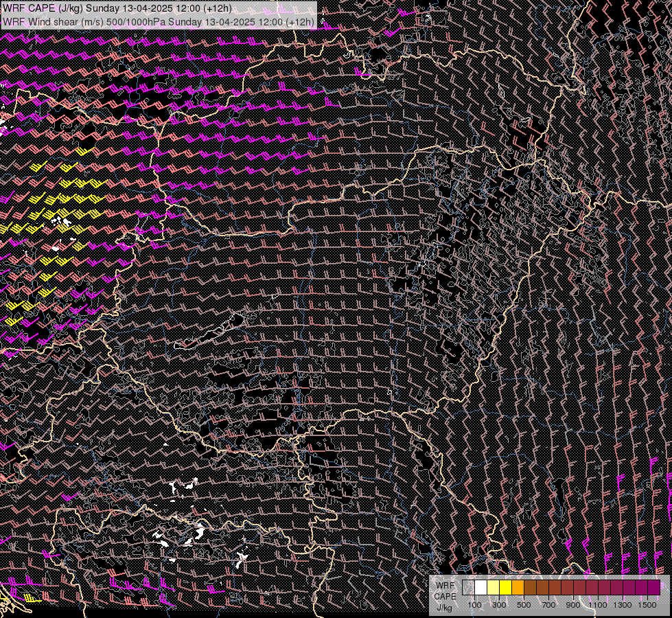Click the '300' legend label
This screenshot has height=618, width=672.
click(499, 605)
